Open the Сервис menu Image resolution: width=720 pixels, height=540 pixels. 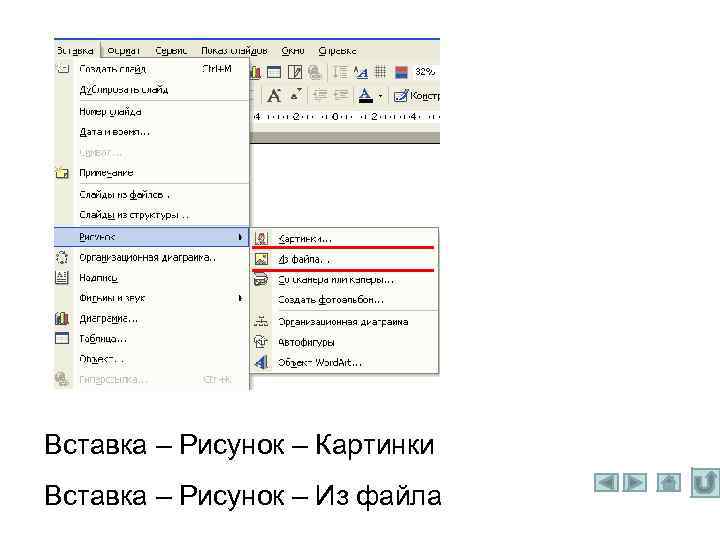click(171, 51)
